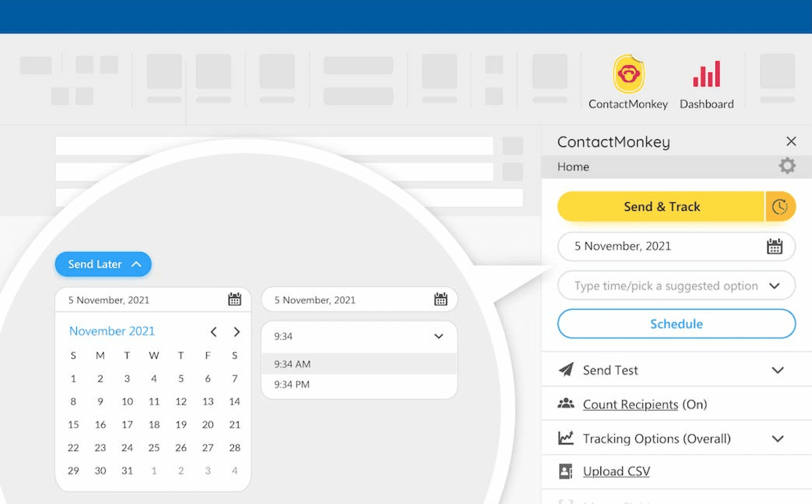Select November 19 in the calendar
Screen dimensions: 812x504
181,425
